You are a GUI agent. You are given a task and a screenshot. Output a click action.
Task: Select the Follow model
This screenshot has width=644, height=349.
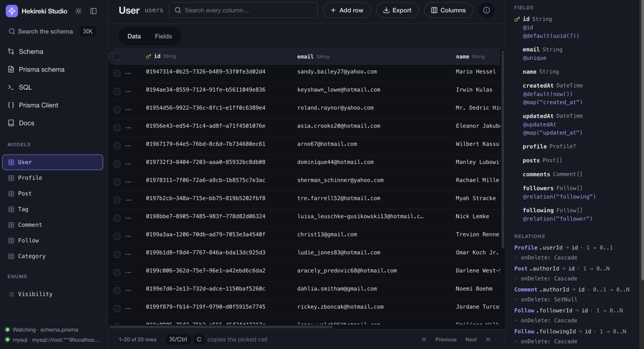coord(53,241)
